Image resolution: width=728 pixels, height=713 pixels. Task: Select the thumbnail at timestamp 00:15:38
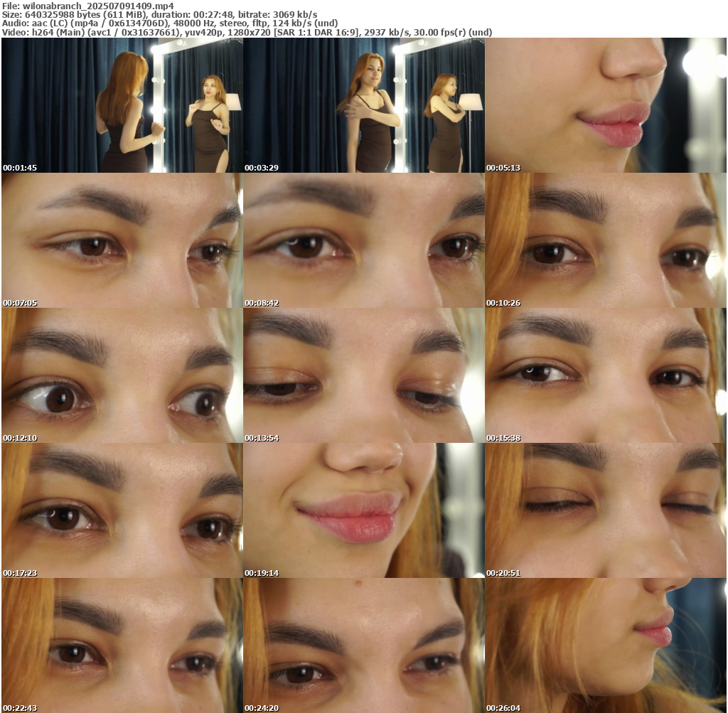[x=606, y=375]
